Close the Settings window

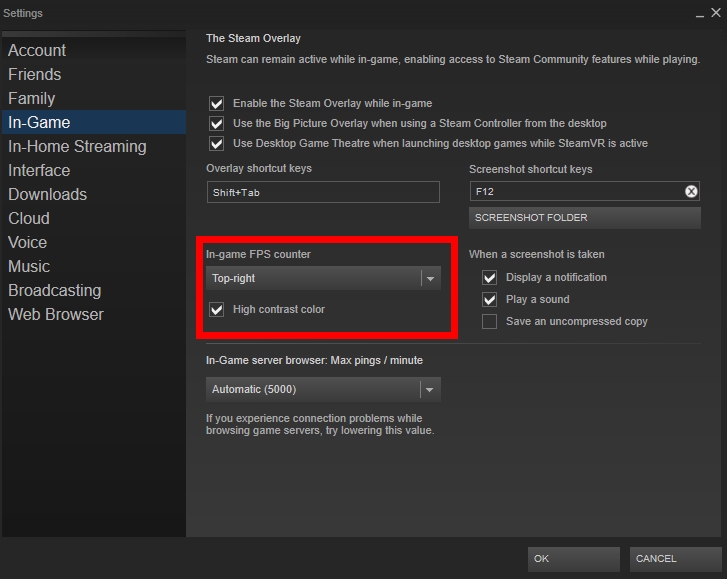(x=716, y=13)
